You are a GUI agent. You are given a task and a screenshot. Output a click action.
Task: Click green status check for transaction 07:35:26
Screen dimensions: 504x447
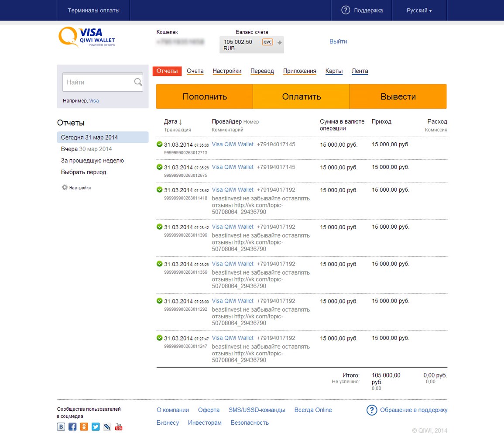[x=159, y=167]
